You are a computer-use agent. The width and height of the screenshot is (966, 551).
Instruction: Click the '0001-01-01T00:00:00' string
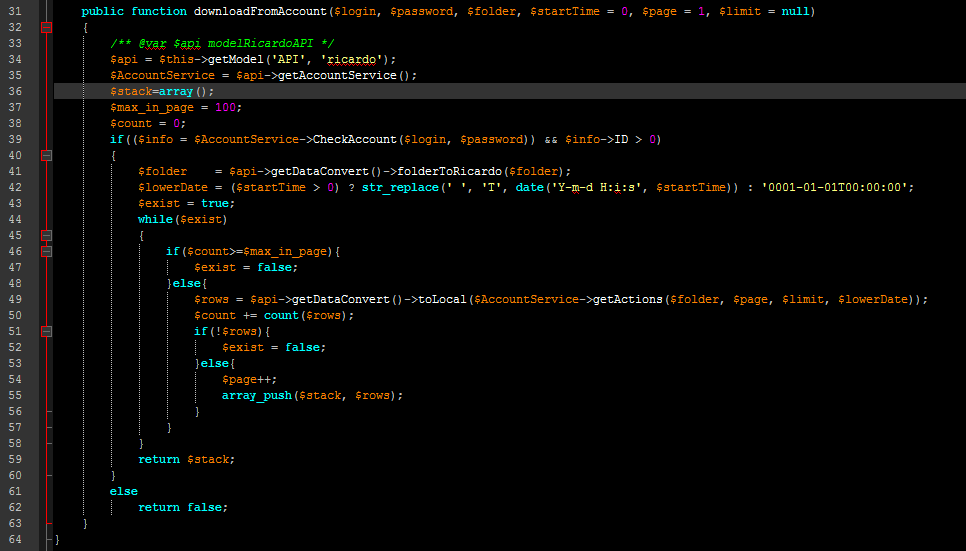point(834,187)
